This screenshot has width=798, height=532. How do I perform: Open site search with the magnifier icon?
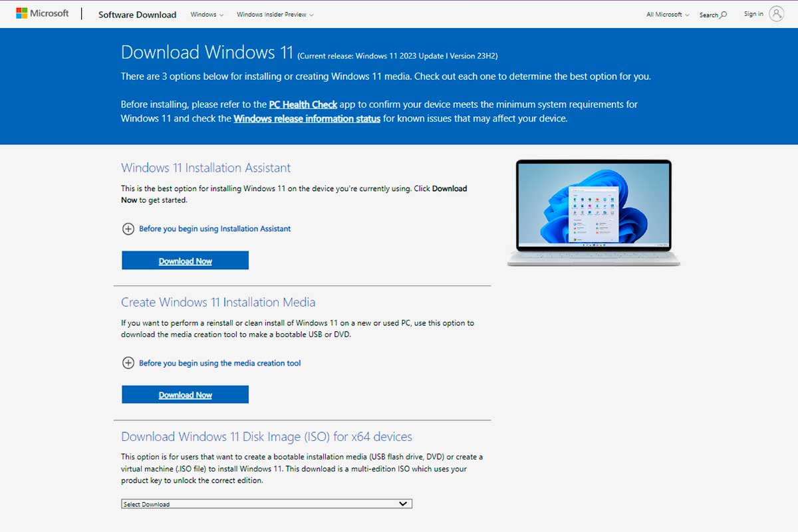coord(722,14)
